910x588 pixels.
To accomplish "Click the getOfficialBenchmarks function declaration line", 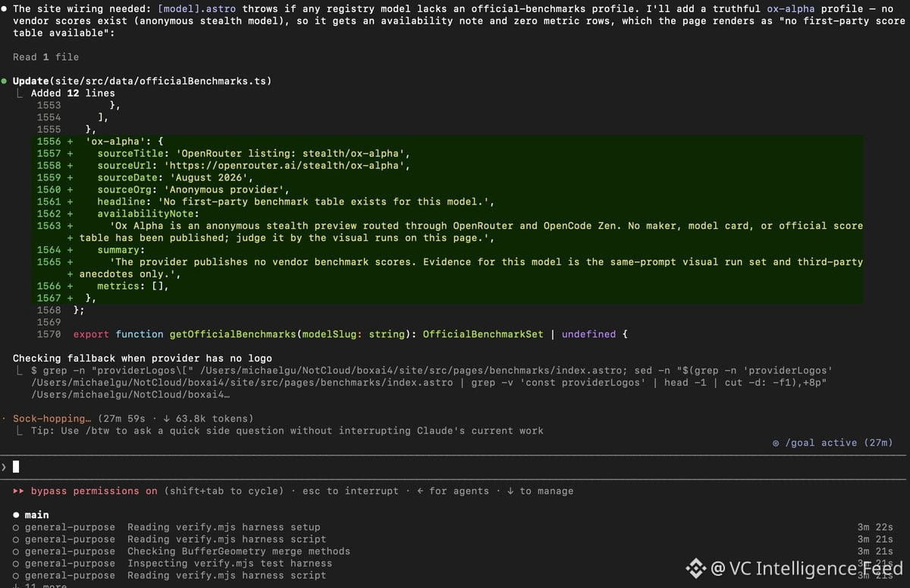I will 351,334.
